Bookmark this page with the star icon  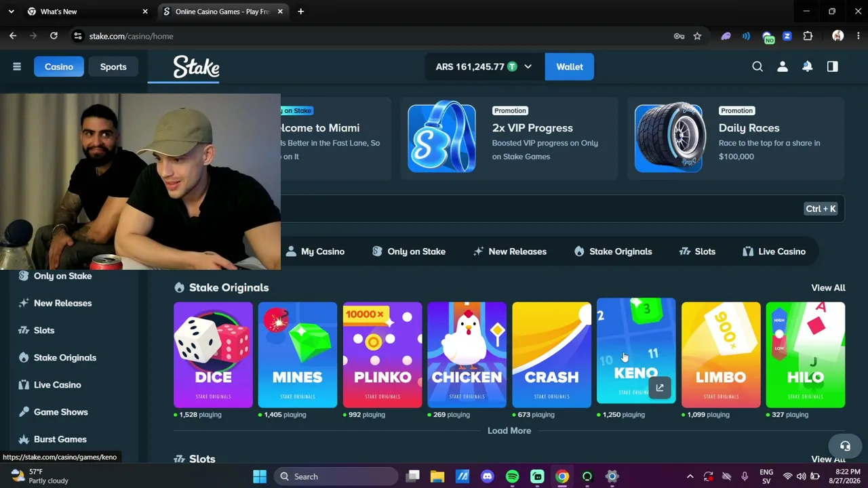click(697, 36)
